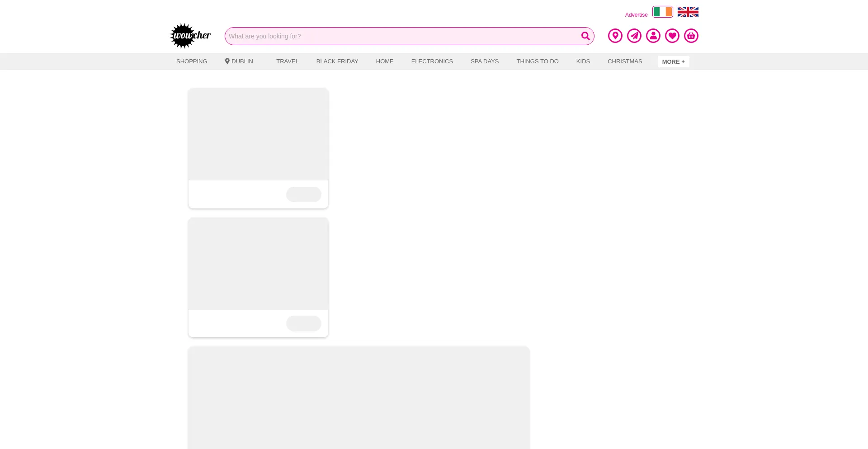The height and width of the screenshot is (449, 868).
Task: Switch to the Ireland flag site
Action: (x=662, y=12)
